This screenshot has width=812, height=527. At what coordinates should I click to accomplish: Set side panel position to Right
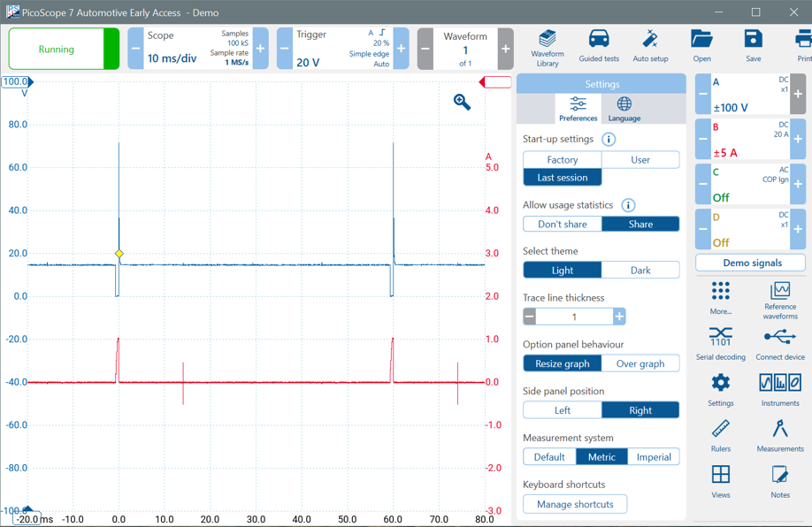tap(640, 410)
